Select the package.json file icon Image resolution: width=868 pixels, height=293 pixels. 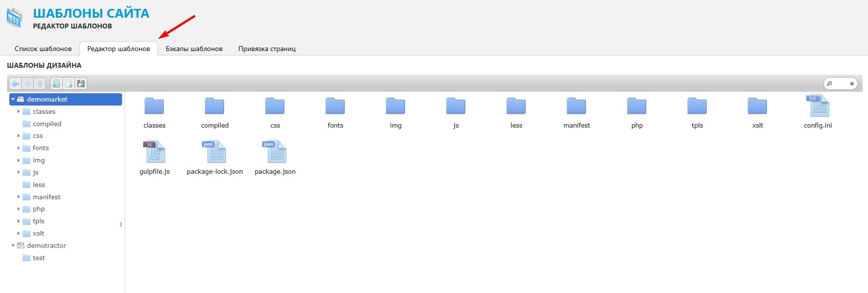coord(275,152)
